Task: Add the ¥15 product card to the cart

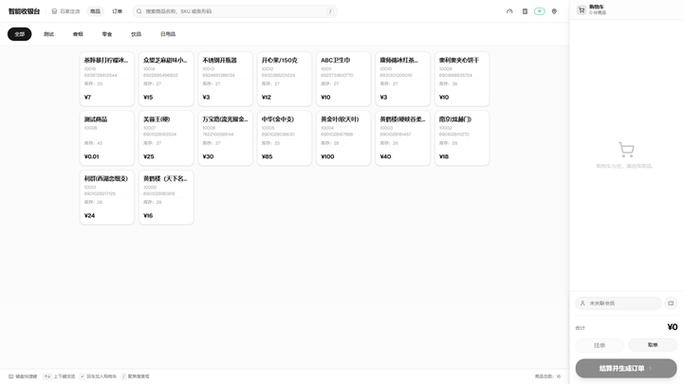Action: click(x=166, y=79)
